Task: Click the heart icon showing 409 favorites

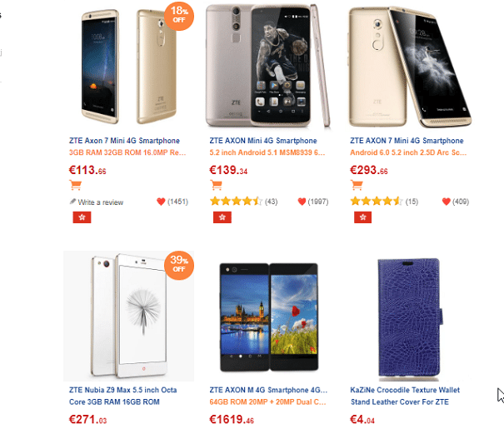Action: pyautogui.click(x=447, y=202)
